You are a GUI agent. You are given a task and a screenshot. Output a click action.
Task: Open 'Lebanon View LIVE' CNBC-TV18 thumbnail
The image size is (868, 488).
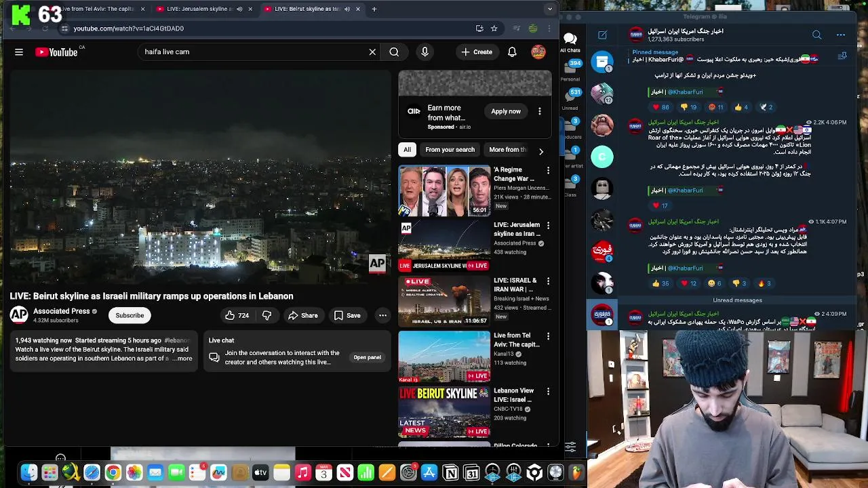click(444, 412)
